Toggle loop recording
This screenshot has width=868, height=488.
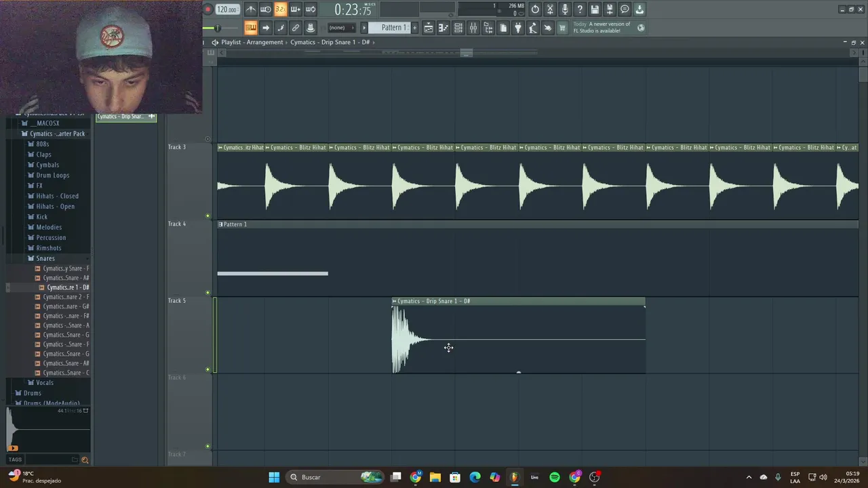(311, 9)
